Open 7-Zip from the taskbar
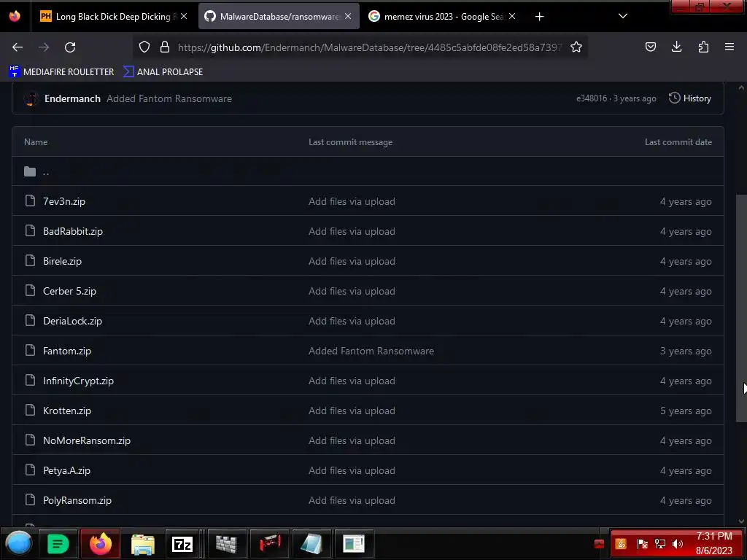Viewport: 747px width, 560px height. tap(182, 544)
